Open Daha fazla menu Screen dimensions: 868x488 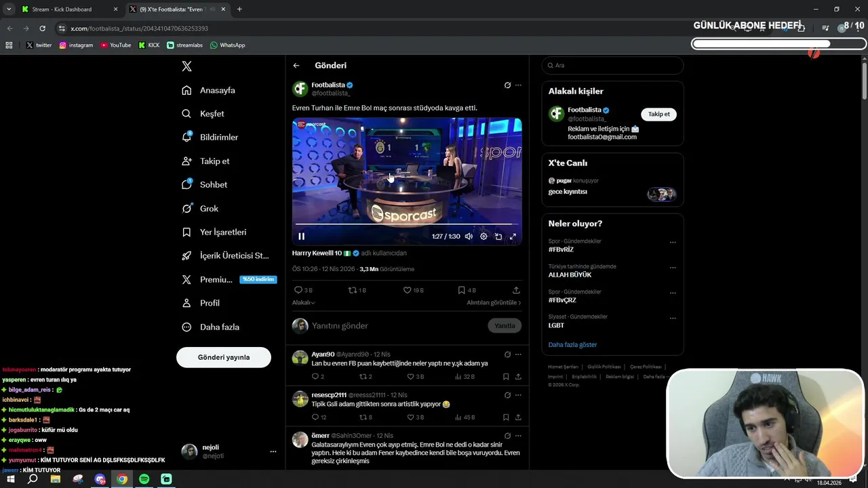pyautogui.click(x=210, y=327)
